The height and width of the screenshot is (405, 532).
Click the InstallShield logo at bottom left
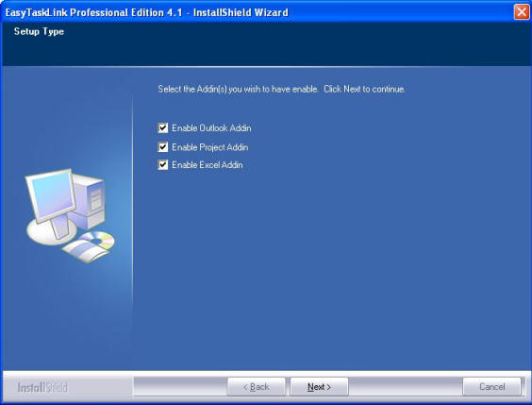coord(42,387)
